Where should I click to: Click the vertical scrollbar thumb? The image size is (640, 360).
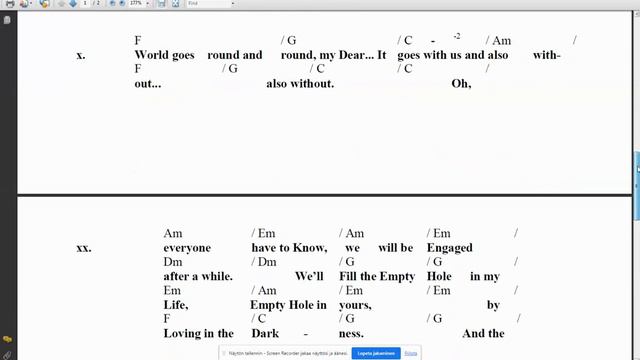(x=637, y=186)
